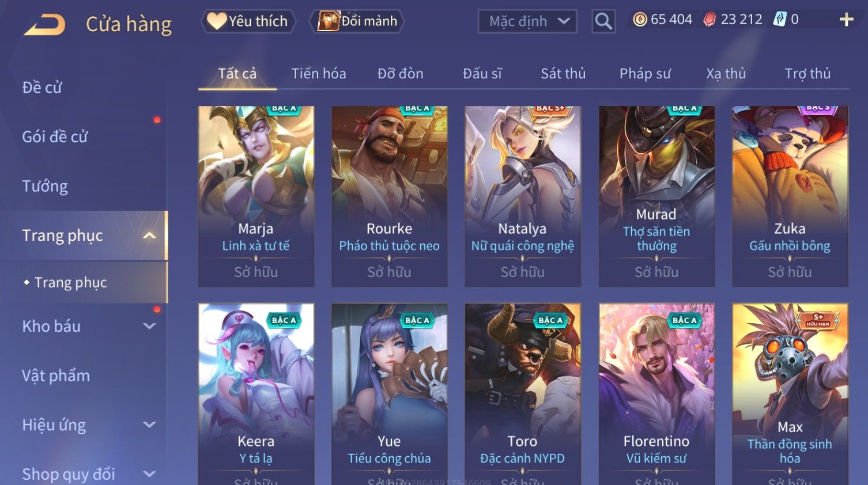Tap the gold coin currency icon
This screenshot has height=485, width=868.
click(640, 20)
